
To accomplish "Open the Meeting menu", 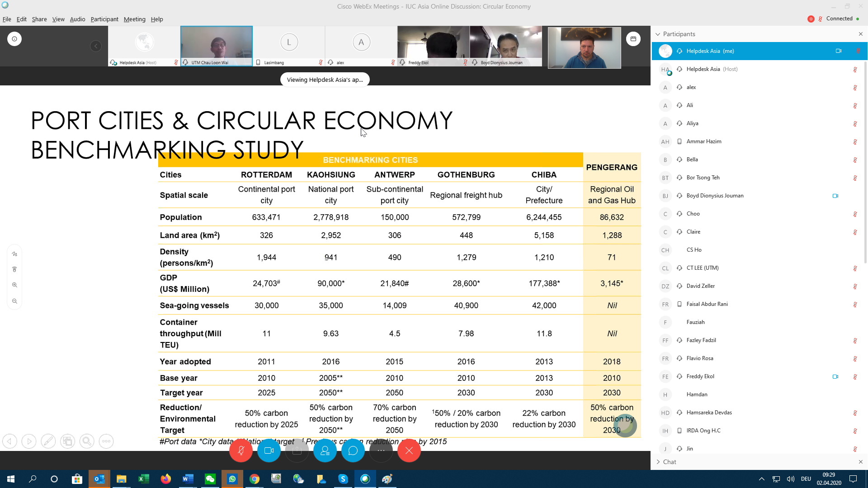I will (x=134, y=19).
